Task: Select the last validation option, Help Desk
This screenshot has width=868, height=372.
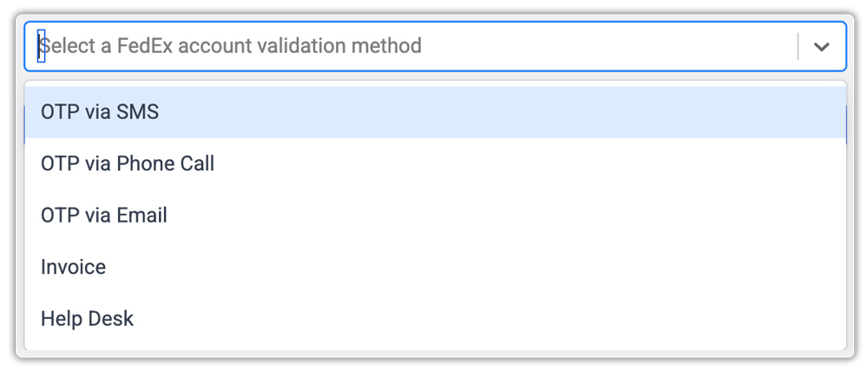Action: [87, 319]
